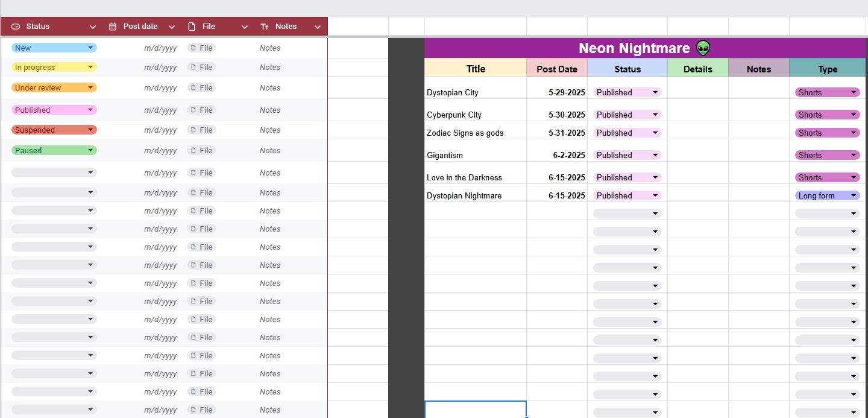Click the Notes column text-type icon
This screenshot has height=418, width=868.
coord(265,27)
